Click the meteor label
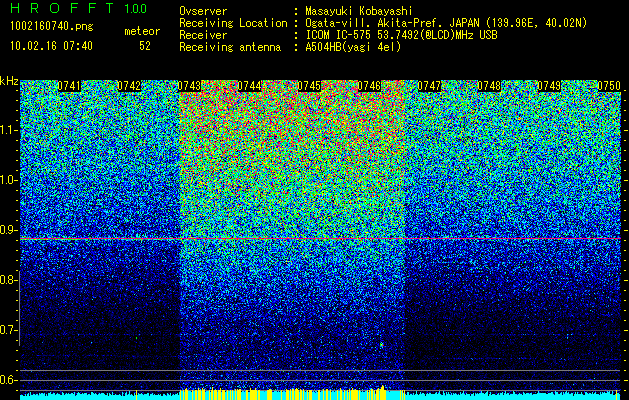 point(142,31)
